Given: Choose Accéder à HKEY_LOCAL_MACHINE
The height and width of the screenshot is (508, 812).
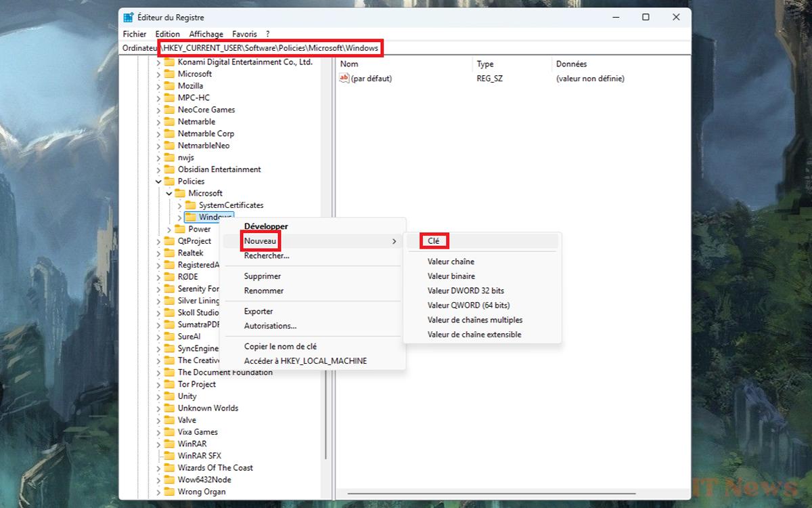Looking at the screenshot, I should (x=313, y=361).
